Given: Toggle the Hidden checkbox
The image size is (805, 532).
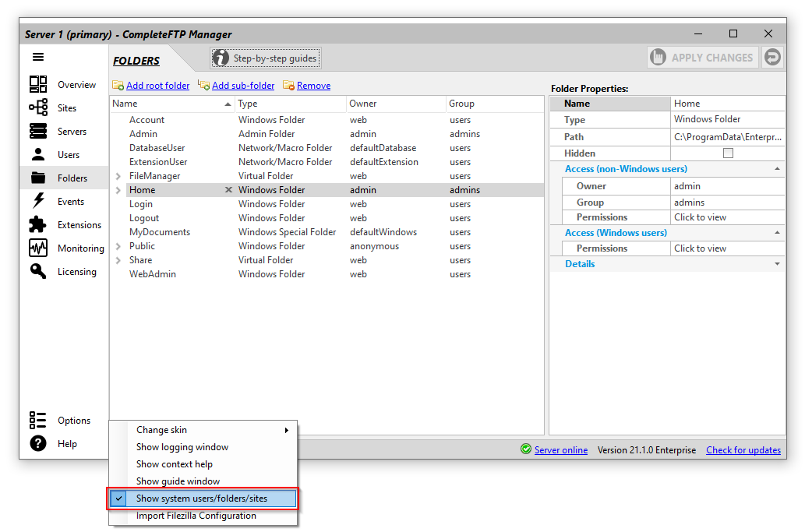Looking at the screenshot, I should point(728,153).
